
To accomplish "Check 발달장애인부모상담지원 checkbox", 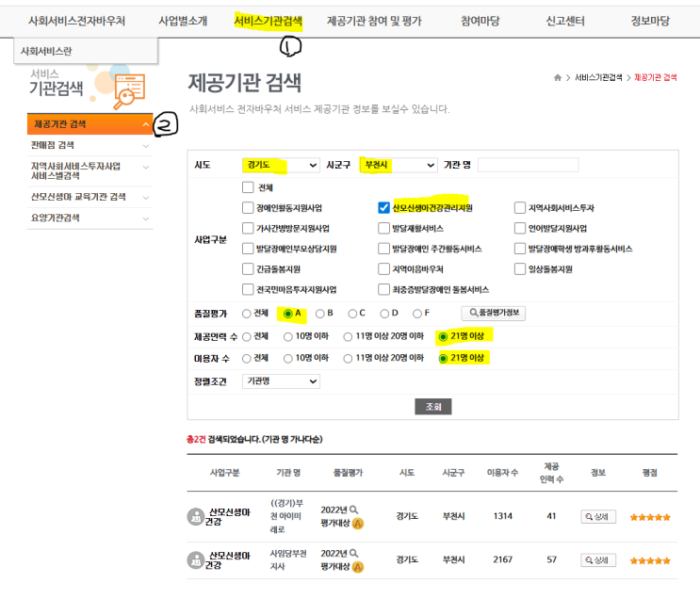I will click(x=248, y=249).
